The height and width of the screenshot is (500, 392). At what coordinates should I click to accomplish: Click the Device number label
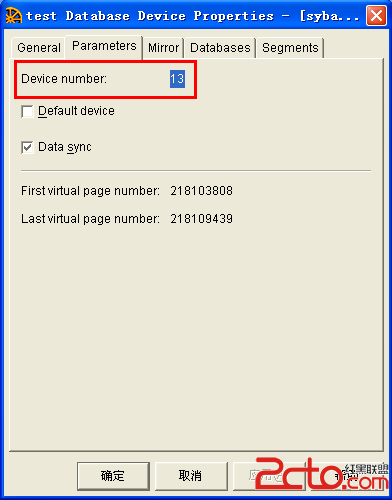(x=64, y=79)
